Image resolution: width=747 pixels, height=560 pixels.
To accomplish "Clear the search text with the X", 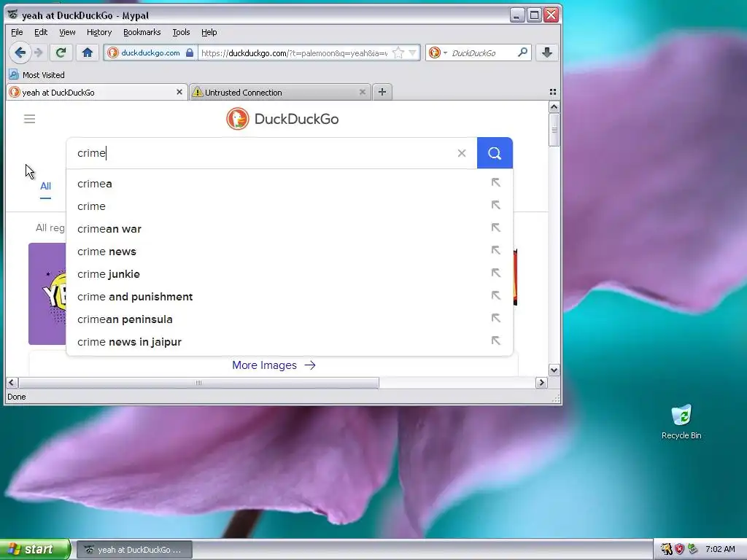I will click(x=462, y=153).
